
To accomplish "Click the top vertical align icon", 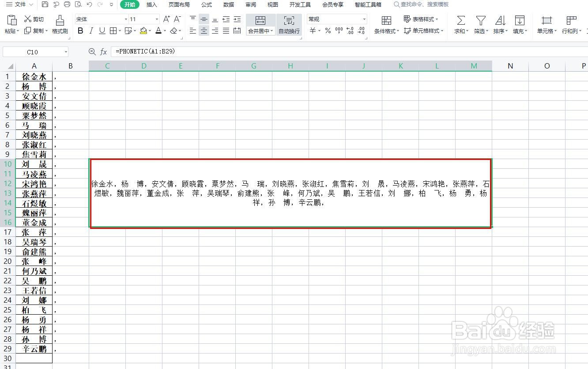I will tap(193, 19).
